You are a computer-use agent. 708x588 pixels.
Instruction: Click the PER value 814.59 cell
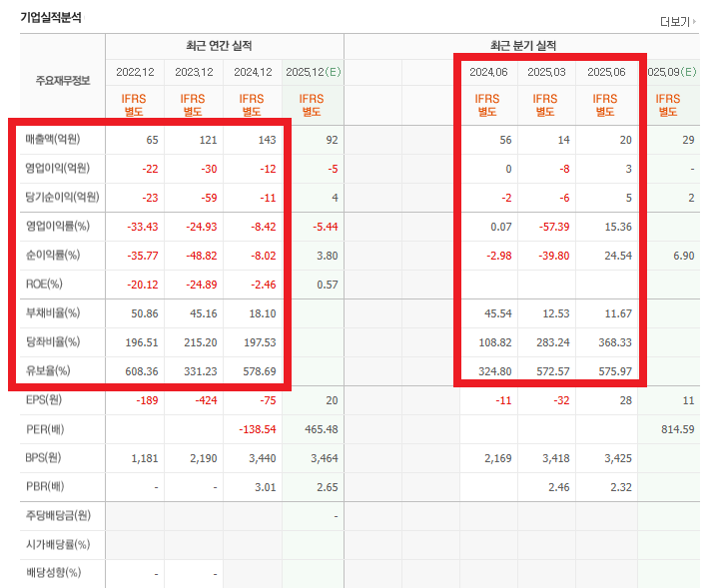click(673, 429)
